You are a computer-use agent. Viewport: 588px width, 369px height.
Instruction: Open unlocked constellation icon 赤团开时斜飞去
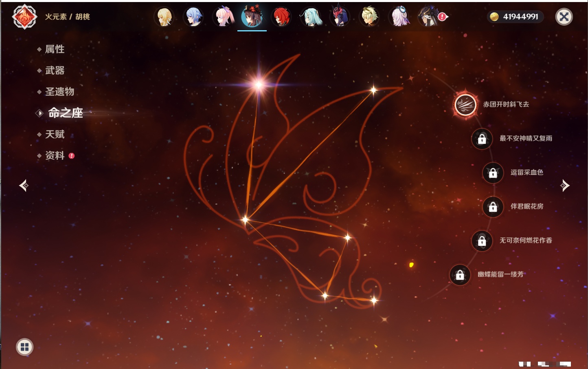click(465, 105)
